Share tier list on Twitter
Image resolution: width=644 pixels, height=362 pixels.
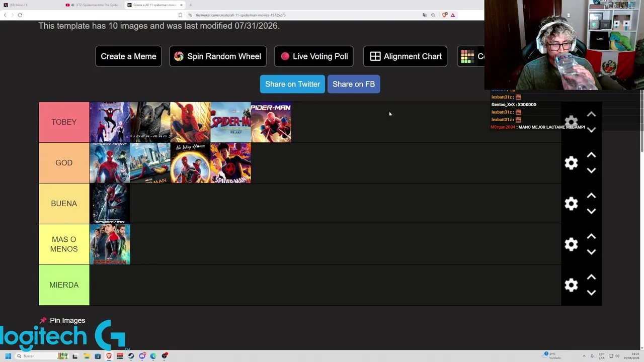pos(292,84)
